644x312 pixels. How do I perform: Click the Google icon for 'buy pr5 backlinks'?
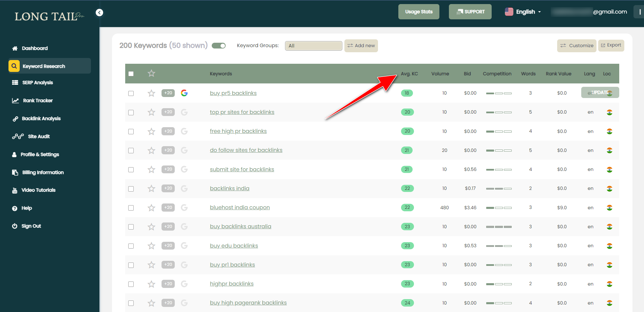click(184, 93)
